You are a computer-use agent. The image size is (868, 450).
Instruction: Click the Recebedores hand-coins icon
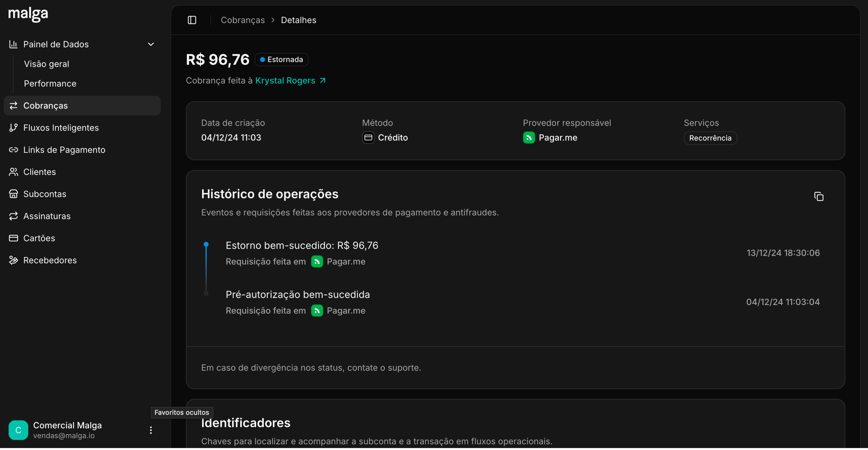click(x=13, y=260)
